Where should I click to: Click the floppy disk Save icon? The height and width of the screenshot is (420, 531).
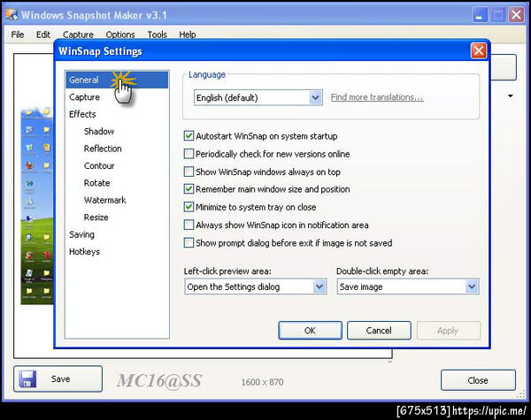(27, 378)
